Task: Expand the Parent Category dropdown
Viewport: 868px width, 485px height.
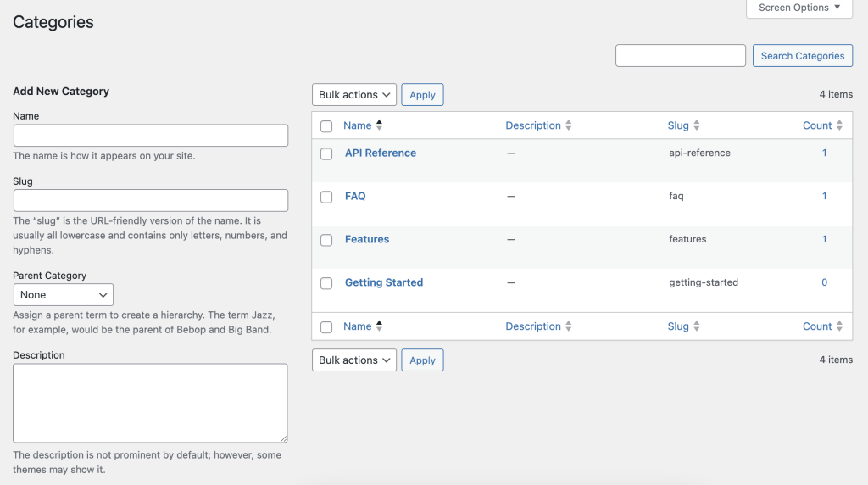Action: [x=64, y=295]
